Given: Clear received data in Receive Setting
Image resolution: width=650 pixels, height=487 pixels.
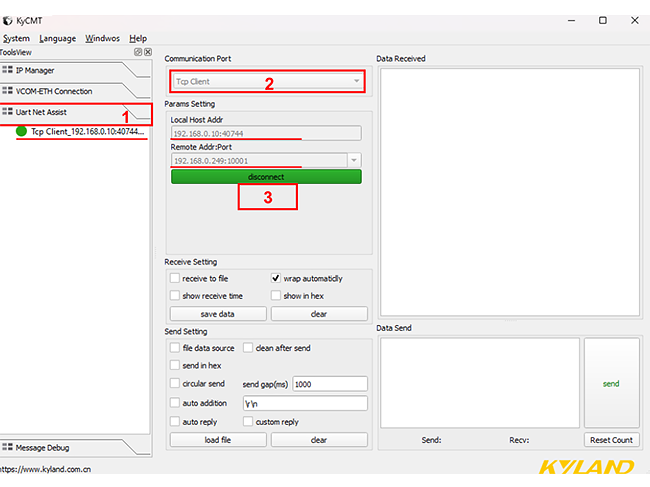Looking at the screenshot, I should point(319,314).
